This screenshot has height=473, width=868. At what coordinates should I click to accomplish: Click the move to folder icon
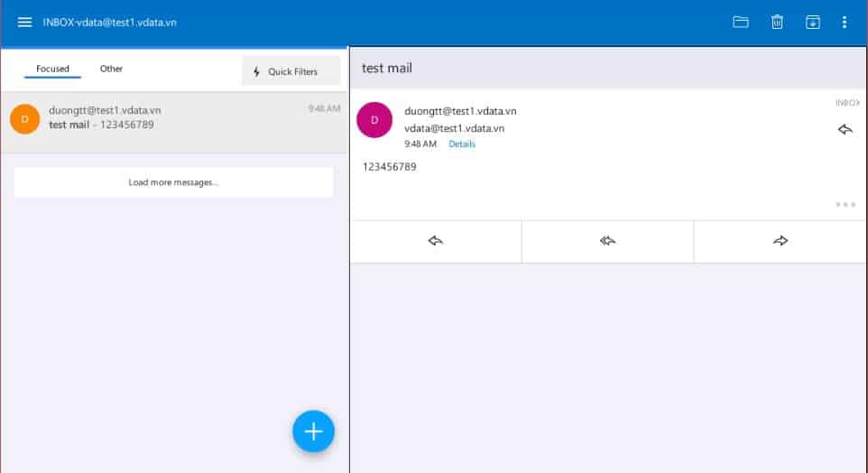pyautogui.click(x=741, y=22)
